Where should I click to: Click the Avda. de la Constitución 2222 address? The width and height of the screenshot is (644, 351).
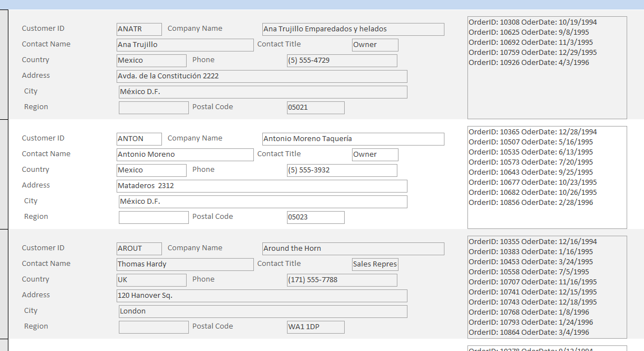click(261, 76)
